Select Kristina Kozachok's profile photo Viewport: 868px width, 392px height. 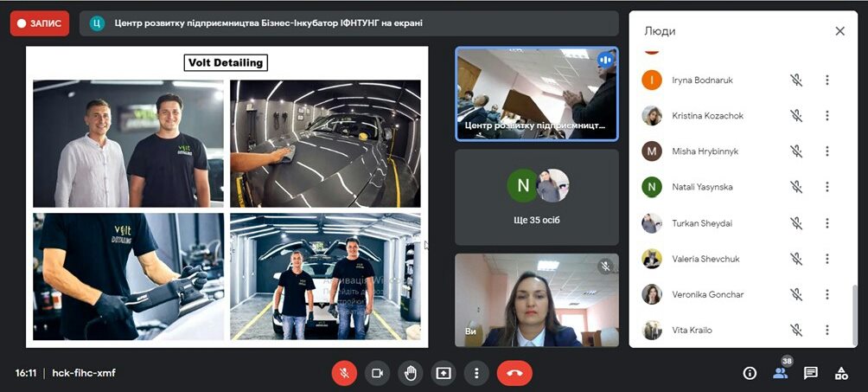(652, 115)
